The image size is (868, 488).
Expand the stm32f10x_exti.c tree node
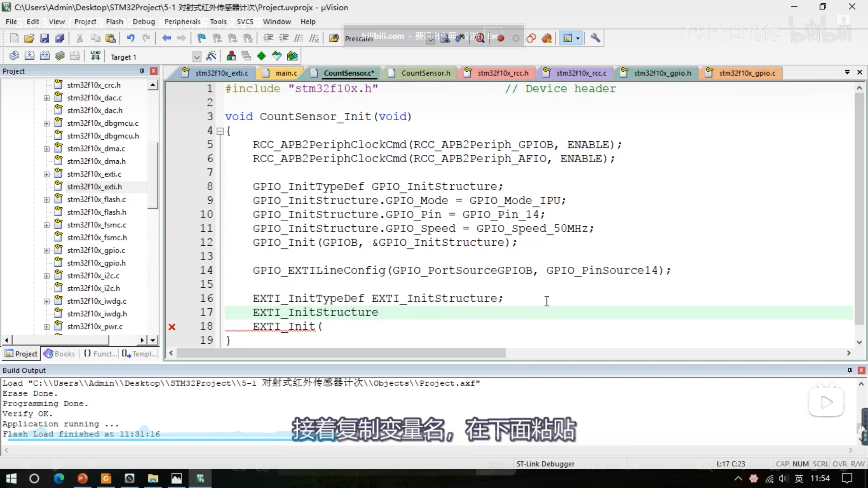coord(46,174)
